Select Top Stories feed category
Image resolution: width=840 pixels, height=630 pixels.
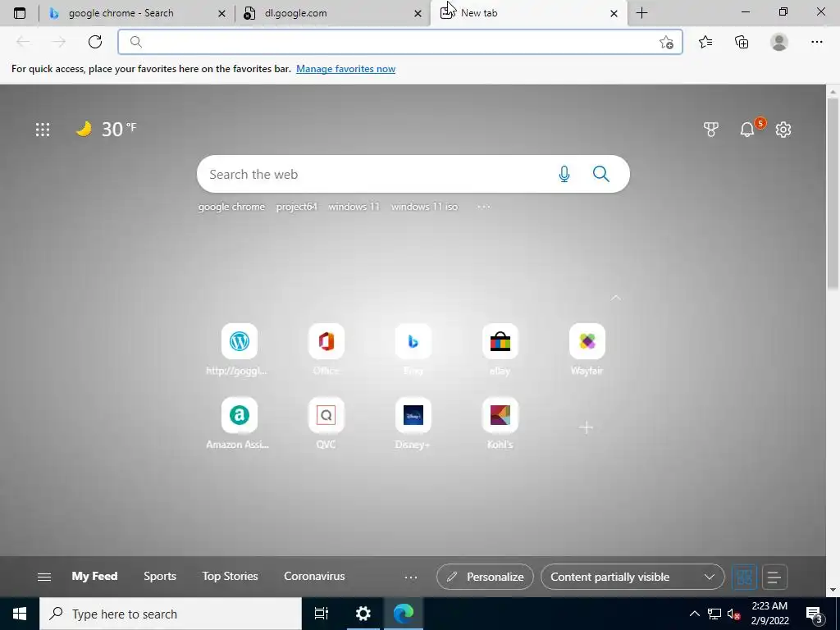coord(230,577)
